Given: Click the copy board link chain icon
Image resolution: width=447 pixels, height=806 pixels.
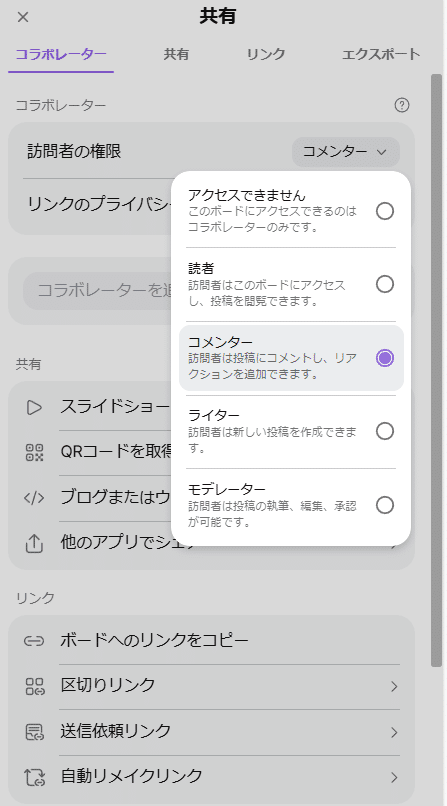Looking at the screenshot, I should (x=34, y=641).
